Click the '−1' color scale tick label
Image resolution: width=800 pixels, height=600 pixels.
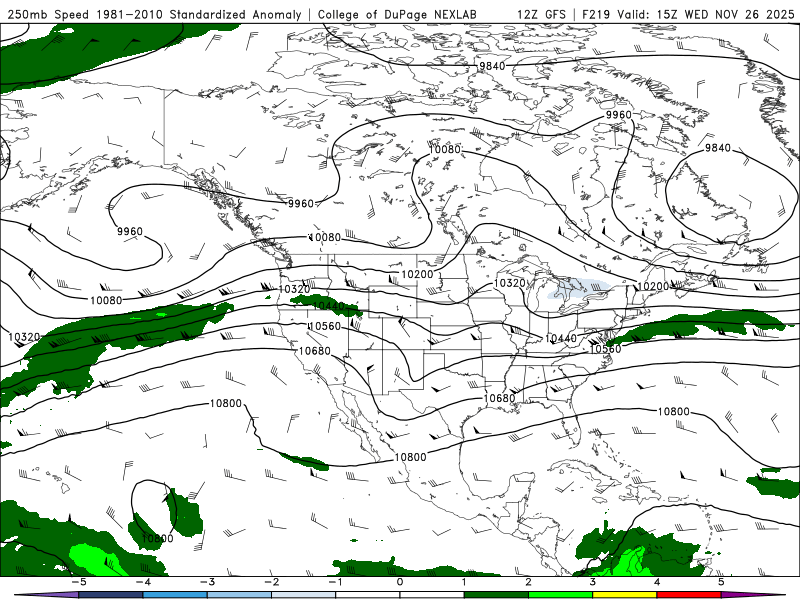[x=335, y=582]
